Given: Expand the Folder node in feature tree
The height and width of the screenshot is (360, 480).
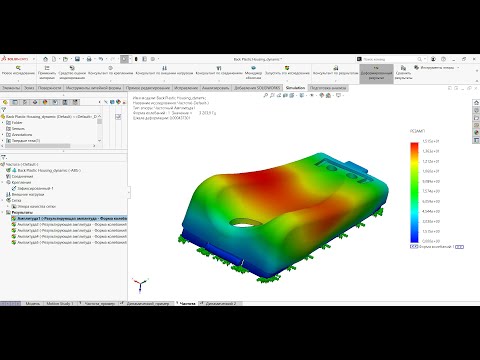Looking at the screenshot, I should [3, 123].
